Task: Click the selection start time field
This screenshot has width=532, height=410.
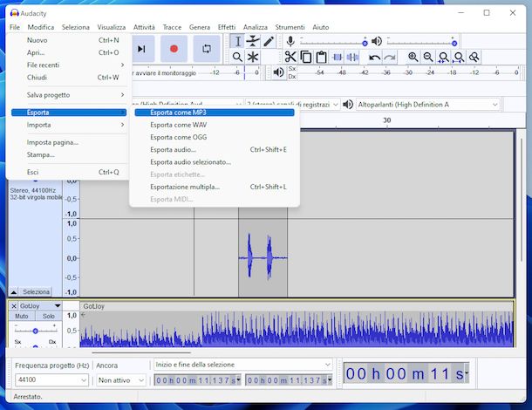Action: pyautogui.click(x=198, y=380)
